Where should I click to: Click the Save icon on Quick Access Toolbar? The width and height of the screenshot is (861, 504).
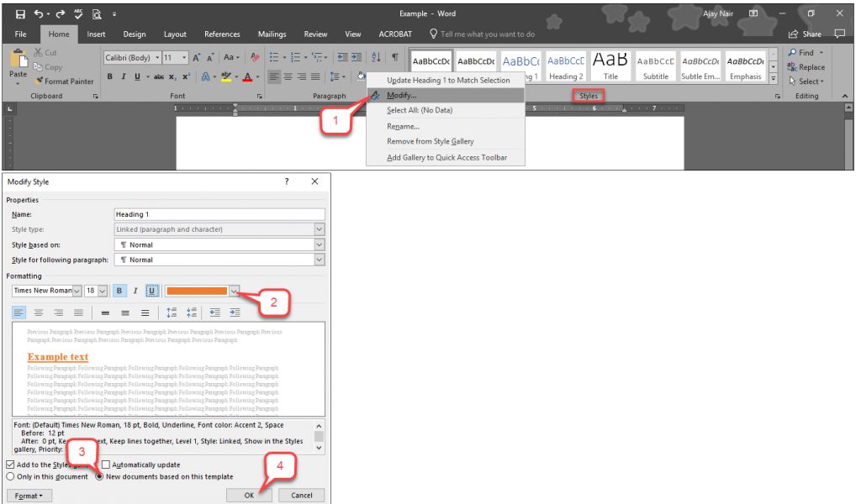point(18,13)
